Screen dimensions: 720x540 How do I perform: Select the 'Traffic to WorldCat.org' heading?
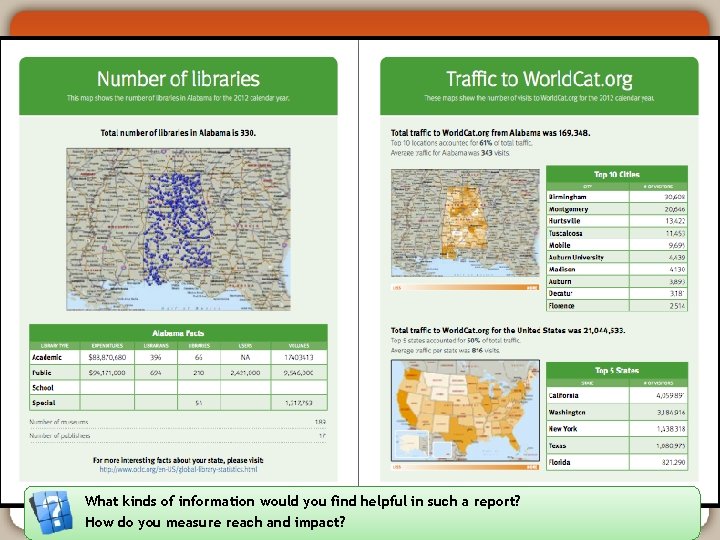(x=539, y=79)
